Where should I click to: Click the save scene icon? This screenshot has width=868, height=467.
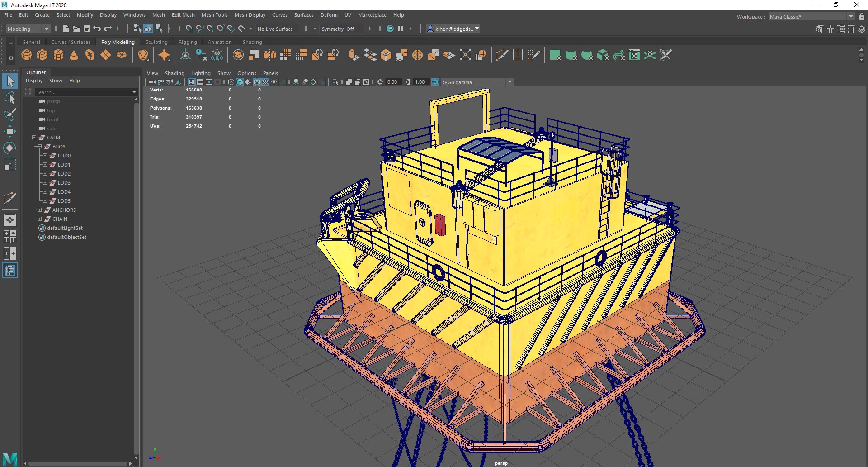[87, 29]
